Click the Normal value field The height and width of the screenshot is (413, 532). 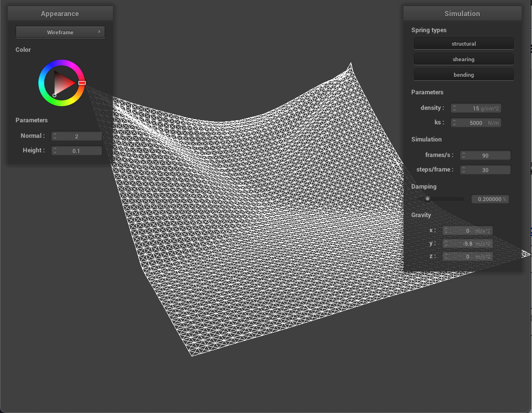click(x=76, y=136)
